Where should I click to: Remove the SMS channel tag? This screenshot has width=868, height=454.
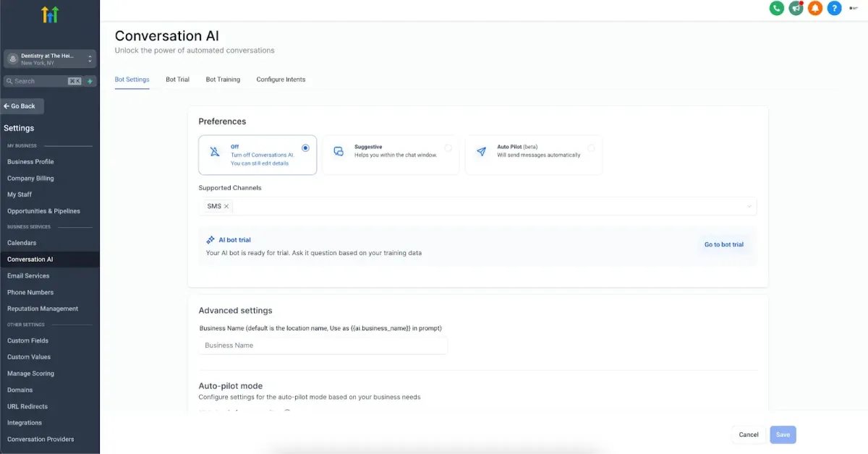click(x=226, y=207)
